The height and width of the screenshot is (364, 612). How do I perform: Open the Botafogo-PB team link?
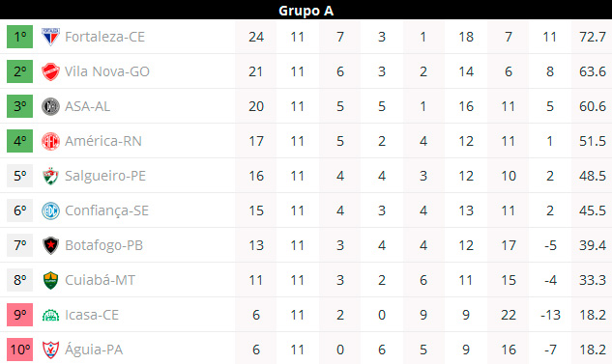103,245
